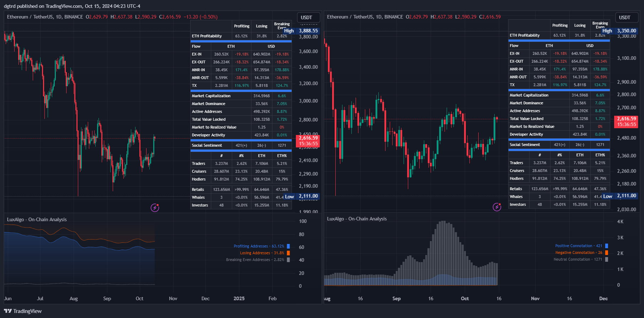The height and width of the screenshot is (318, 644).
Task: Click the Dec label on right time axis
Action: pyautogui.click(x=603, y=298)
